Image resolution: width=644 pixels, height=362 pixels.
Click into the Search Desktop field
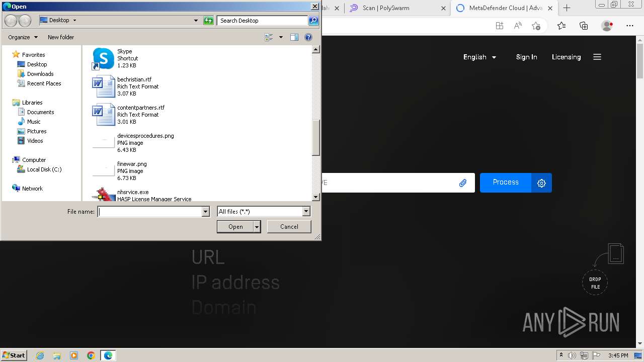(263, 21)
